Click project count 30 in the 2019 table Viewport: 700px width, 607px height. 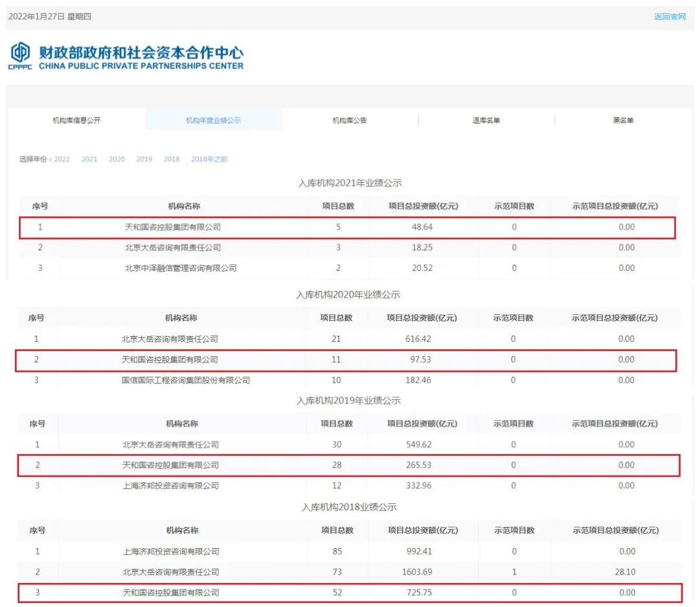pos(337,444)
